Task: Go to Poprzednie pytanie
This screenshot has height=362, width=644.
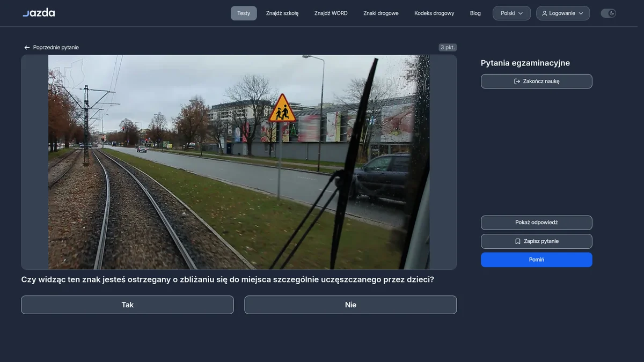Action: click(x=52, y=48)
